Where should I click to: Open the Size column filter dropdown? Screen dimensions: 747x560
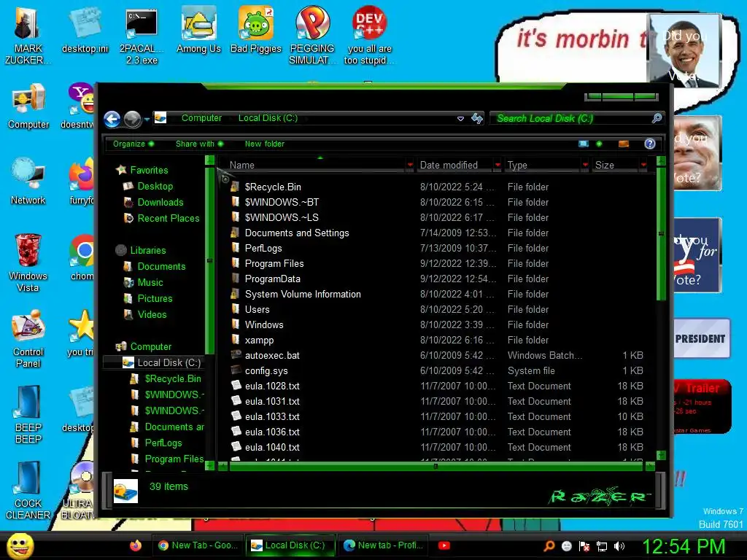(x=643, y=166)
